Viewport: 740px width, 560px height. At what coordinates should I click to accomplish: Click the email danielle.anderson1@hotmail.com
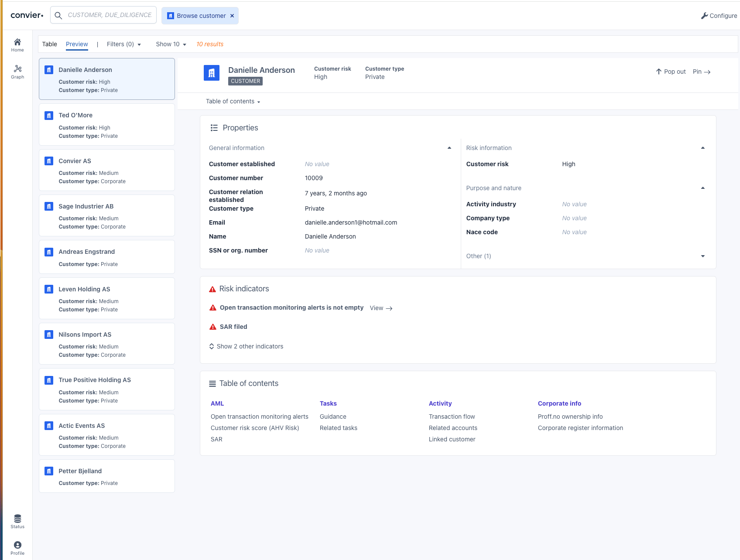351,222
